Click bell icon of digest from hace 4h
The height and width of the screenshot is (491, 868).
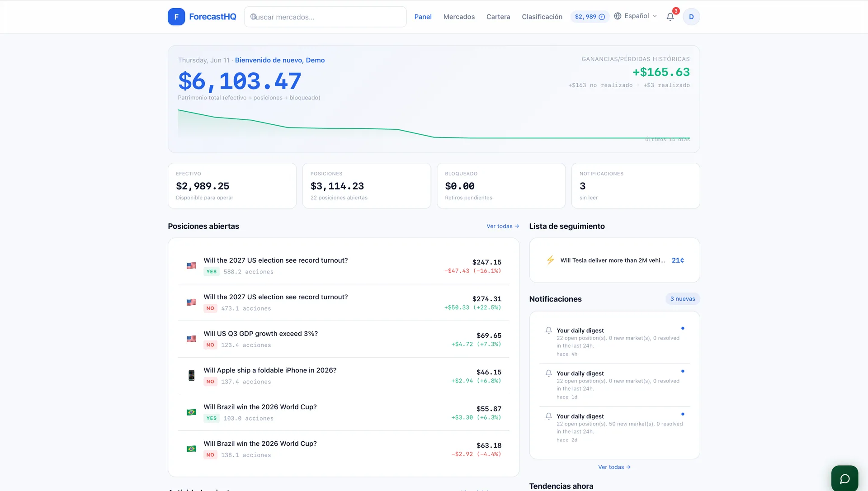(548, 330)
